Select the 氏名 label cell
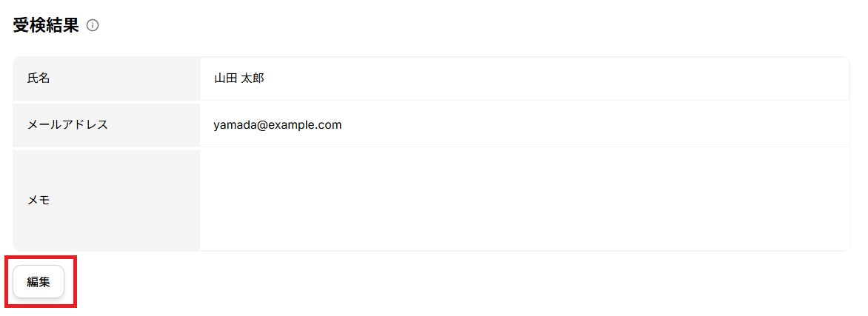This screenshot has width=868, height=316. pos(106,78)
